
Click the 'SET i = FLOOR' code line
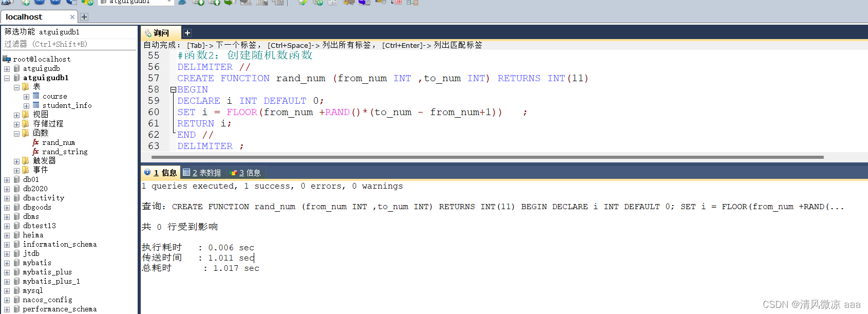tap(352, 112)
